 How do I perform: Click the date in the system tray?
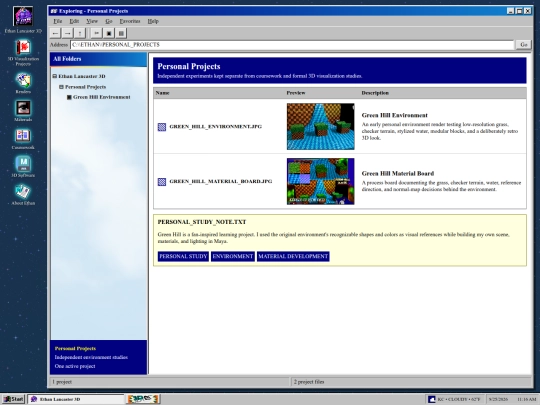(x=498, y=399)
